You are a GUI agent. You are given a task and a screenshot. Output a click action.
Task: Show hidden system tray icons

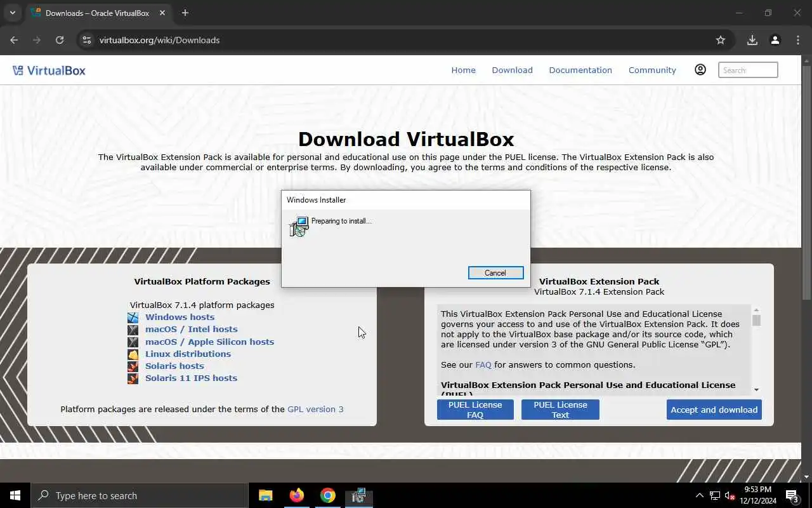click(x=700, y=495)
